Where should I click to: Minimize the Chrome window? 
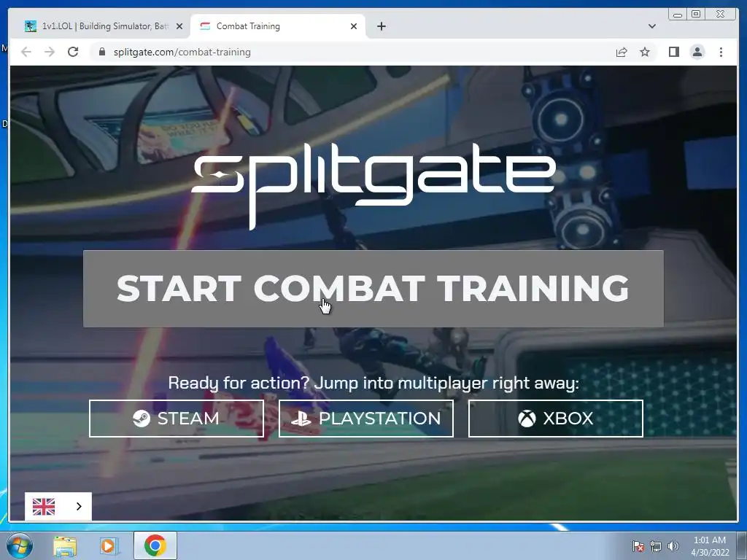[678, 15]
